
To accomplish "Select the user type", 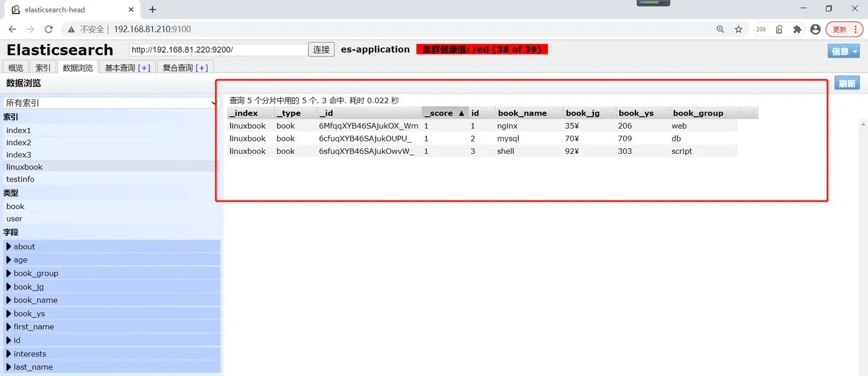I will point(112,218).
